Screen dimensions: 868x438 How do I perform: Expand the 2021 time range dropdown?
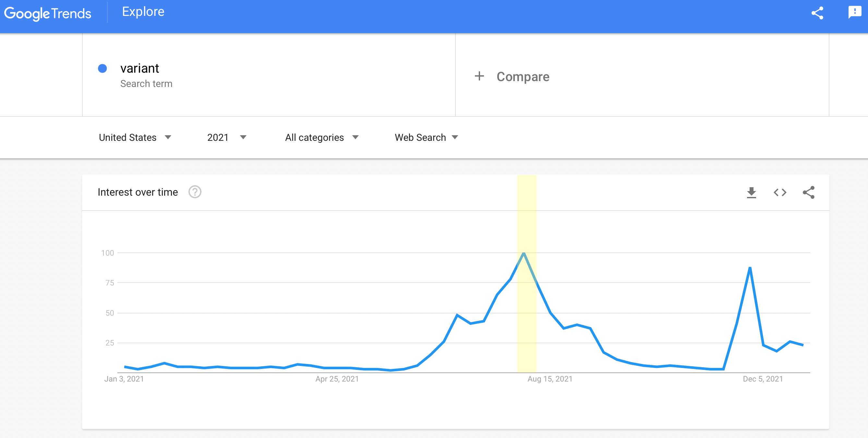[226, 138]
